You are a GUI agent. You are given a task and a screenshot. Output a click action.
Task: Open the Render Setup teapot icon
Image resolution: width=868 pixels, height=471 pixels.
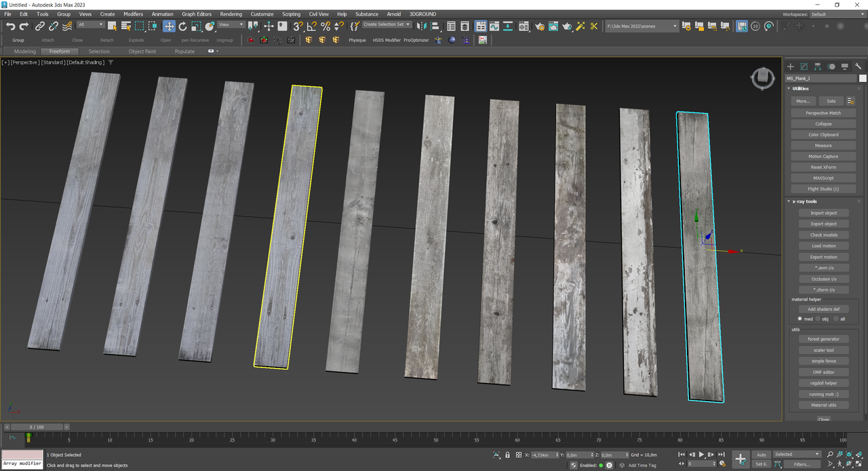tap(540, 26)
